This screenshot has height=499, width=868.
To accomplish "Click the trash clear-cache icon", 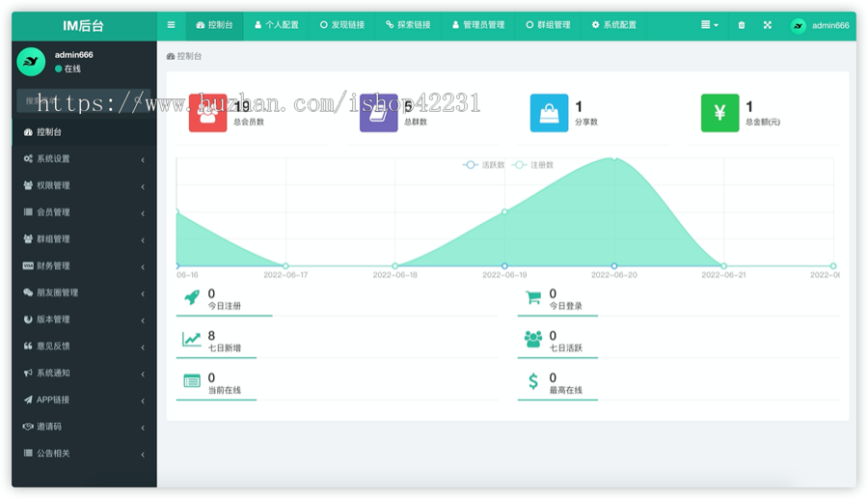I will 742,25.
